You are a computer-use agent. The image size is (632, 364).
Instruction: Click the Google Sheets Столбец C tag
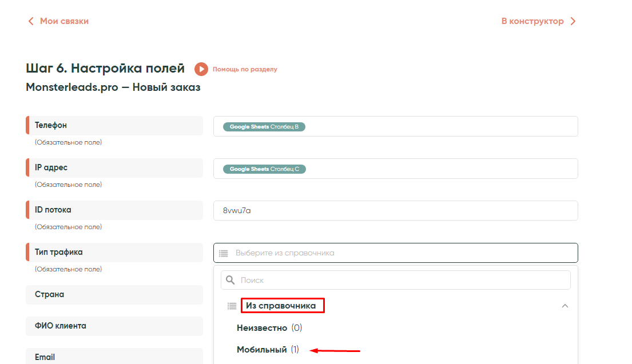264,169
